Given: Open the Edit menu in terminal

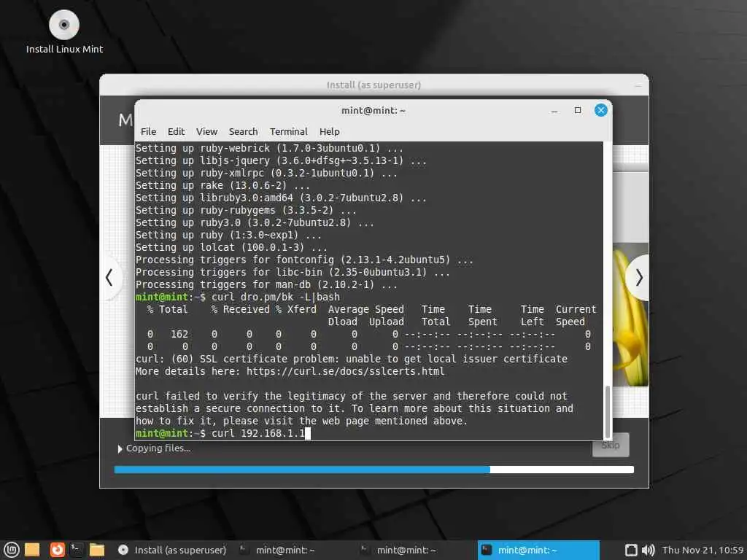Looking at the screenshot, I should [x=176, y=131].
